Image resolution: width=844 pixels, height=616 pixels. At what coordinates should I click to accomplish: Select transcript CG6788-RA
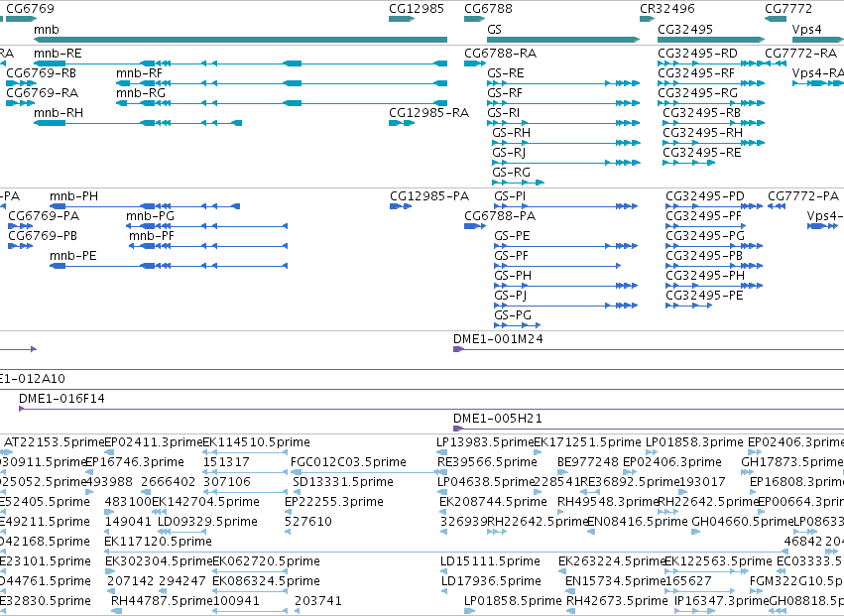[x=475, y=63]
